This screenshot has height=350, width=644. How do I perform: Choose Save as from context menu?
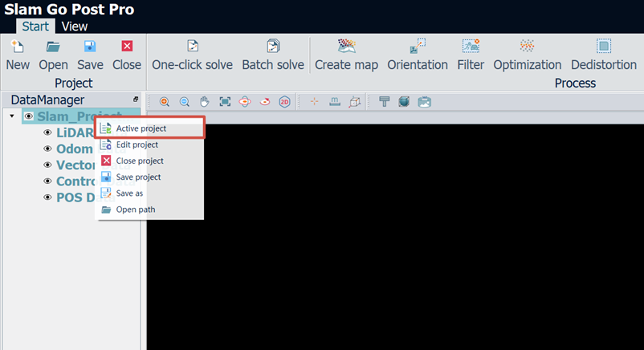click(149, 193)
